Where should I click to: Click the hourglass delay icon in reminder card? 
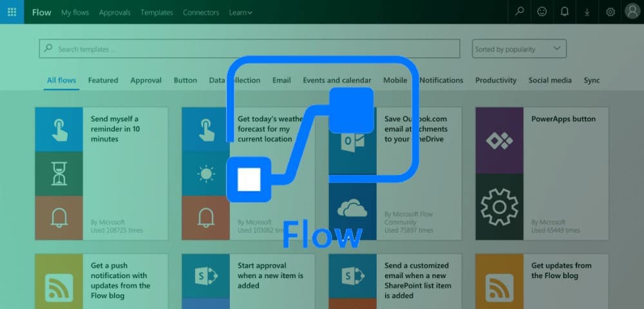tap(59, 174)
